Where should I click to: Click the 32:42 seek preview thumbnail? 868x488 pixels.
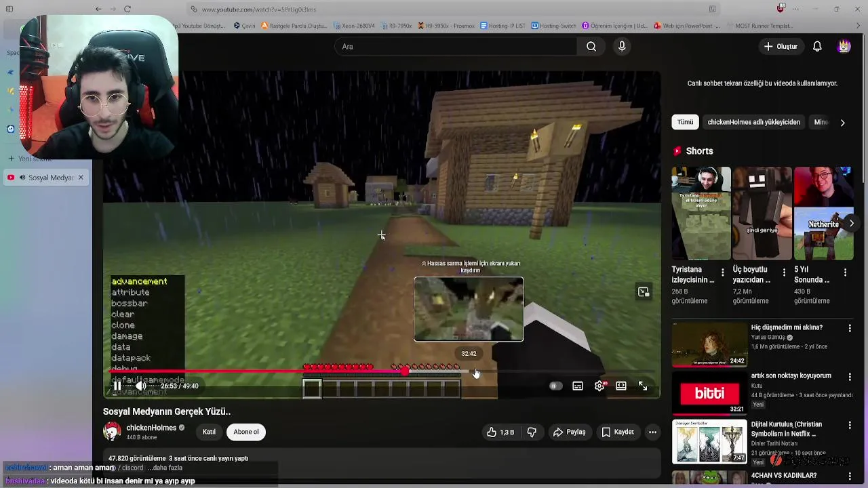[x=469, y=309]
